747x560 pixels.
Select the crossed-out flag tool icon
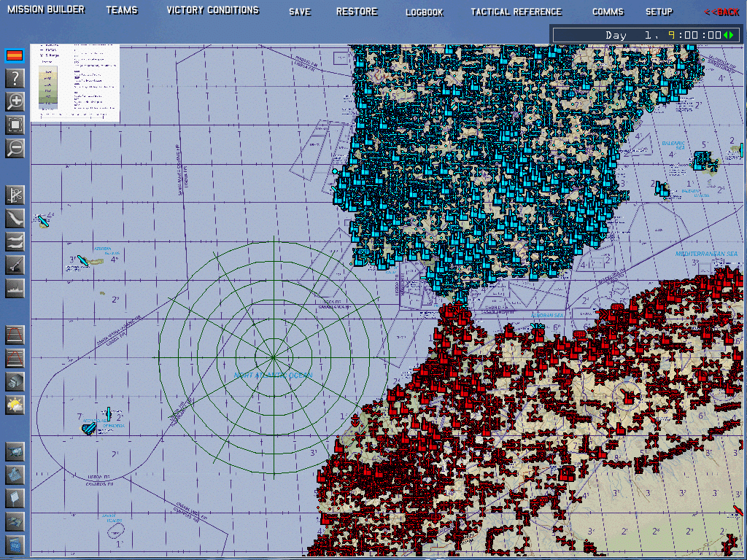15,195
